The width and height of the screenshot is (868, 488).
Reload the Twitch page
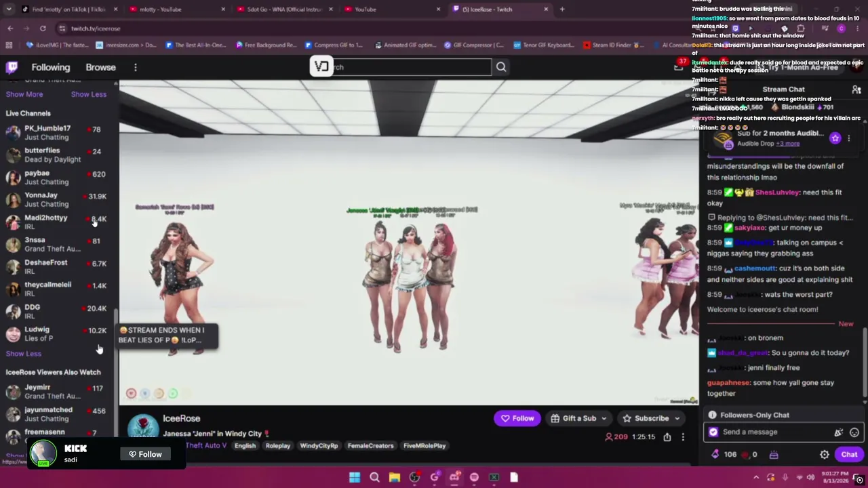pyautogui.click(x=43, y=28)
